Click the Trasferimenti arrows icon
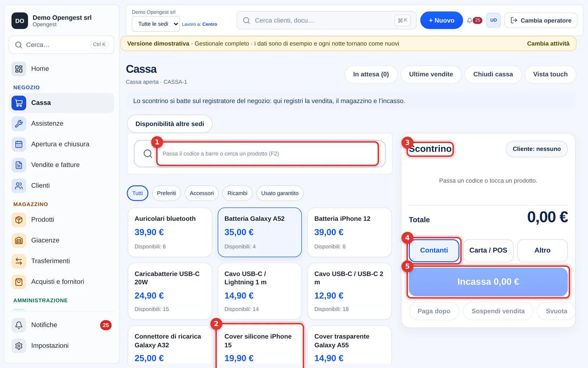 click(19, 261)
